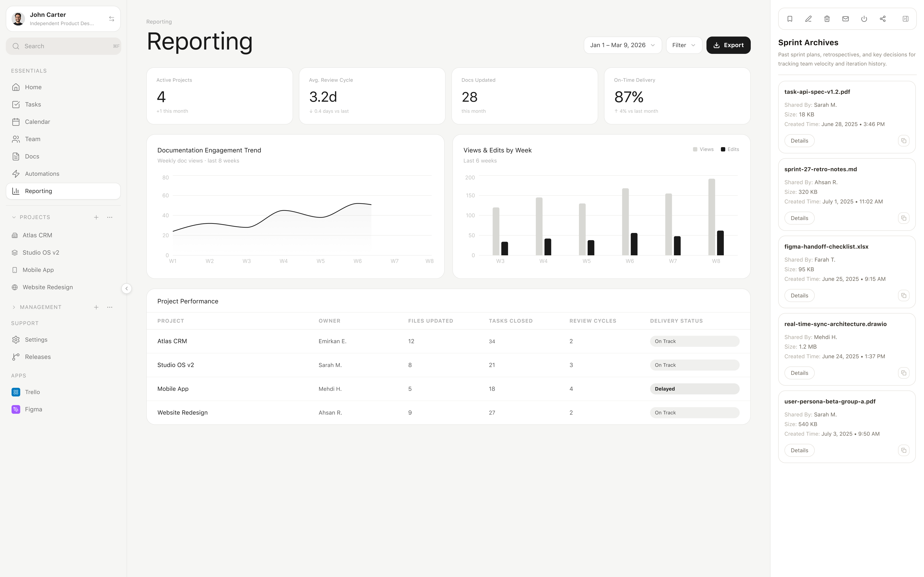Click the power icon in panel toolbar

click(x=864, y=19)
